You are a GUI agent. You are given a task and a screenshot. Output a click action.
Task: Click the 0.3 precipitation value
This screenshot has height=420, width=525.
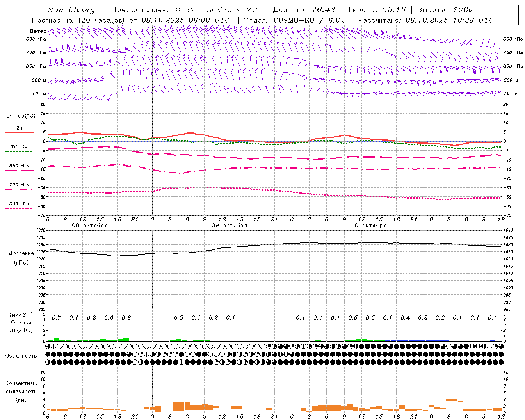91,318
